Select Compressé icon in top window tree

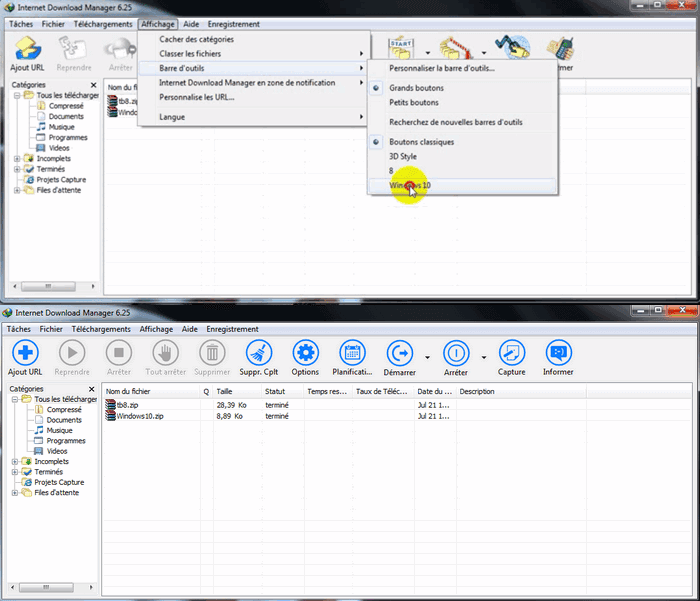(41, 106)
